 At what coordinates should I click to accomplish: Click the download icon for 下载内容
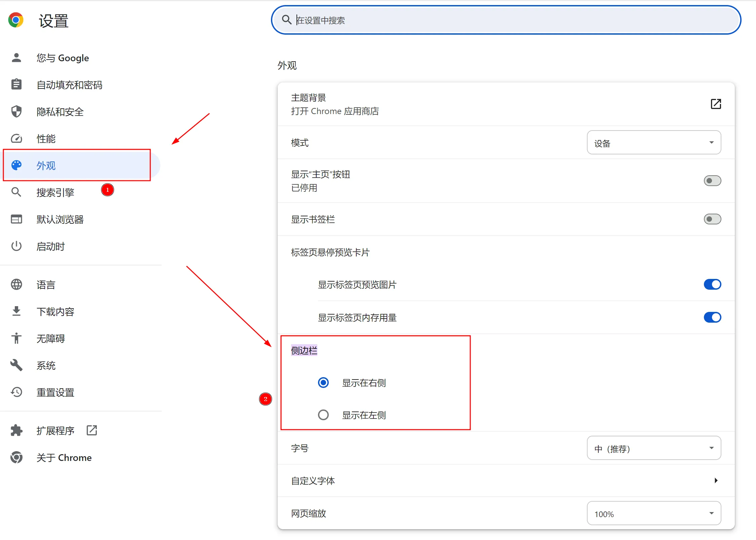pyautogui.click(x=16, y=312)
